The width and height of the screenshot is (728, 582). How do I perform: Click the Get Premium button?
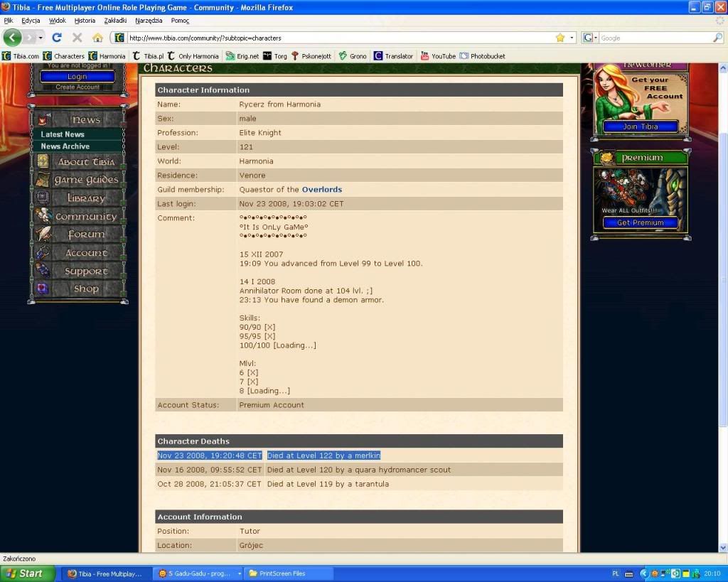coord(641,222)
